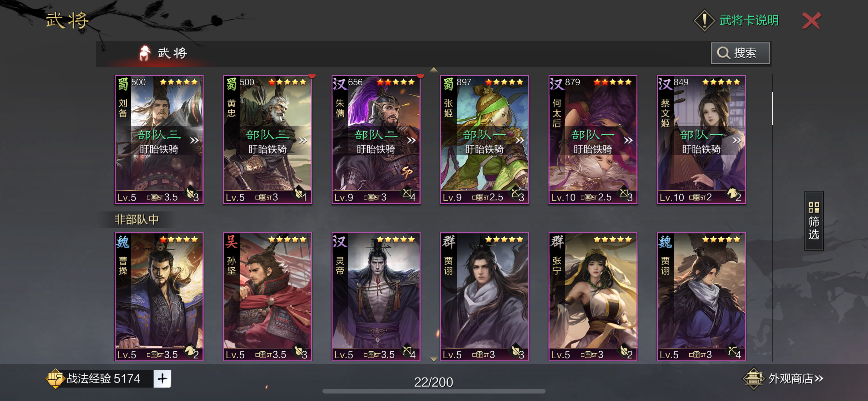Click the magnifier icon in 搜索 box
Screen dimensions: 868x401
coord(723,53)
